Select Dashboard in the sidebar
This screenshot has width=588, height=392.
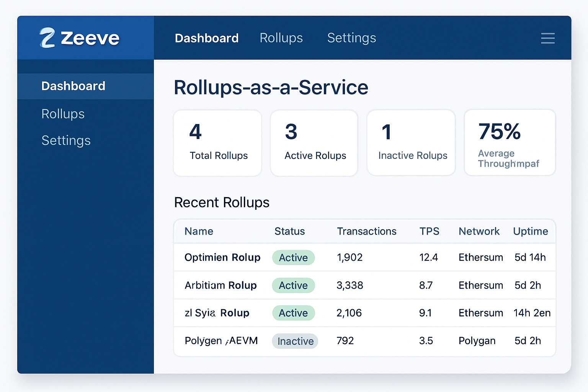(x=73, y=86)
